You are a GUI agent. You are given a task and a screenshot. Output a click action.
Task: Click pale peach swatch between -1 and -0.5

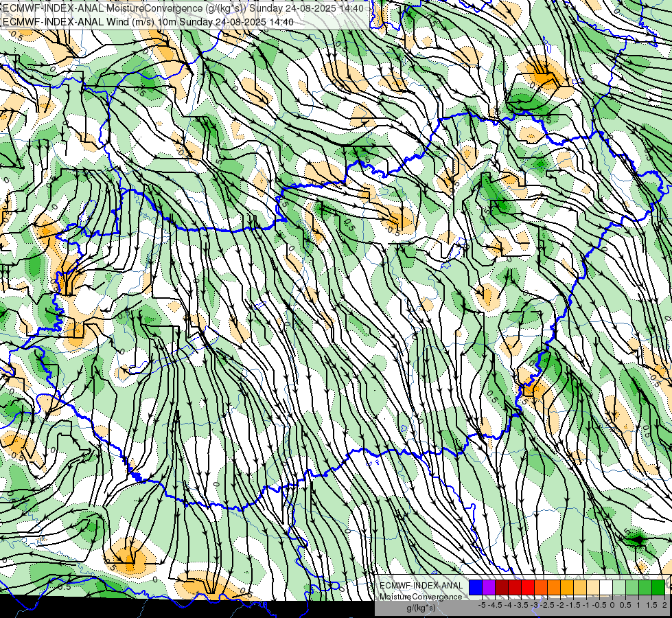point(593,588)
